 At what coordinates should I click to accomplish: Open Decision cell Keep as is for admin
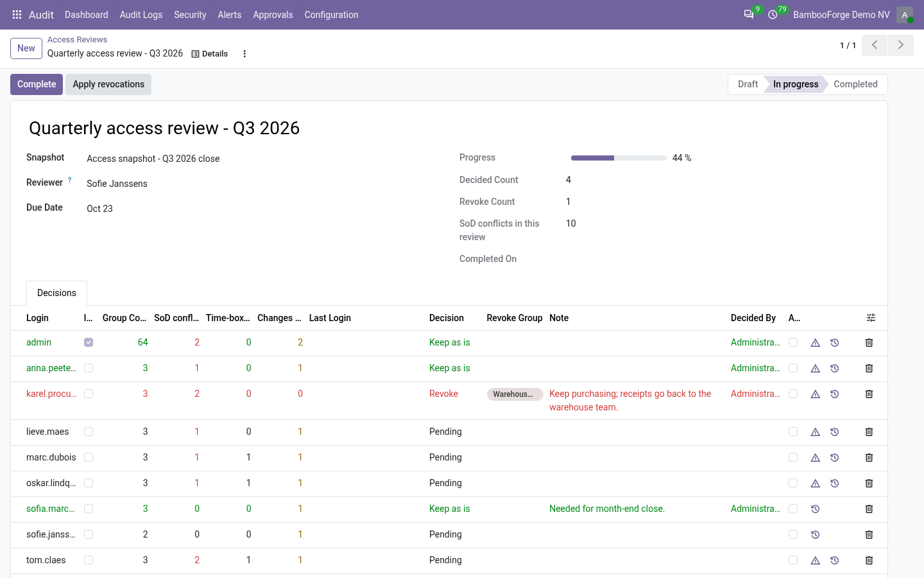[x=449, y=342]
